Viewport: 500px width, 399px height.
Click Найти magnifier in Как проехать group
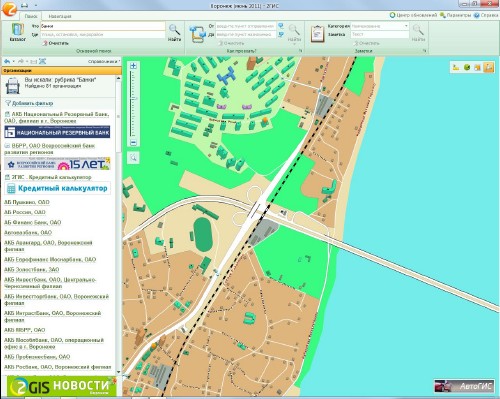point(294,33)
